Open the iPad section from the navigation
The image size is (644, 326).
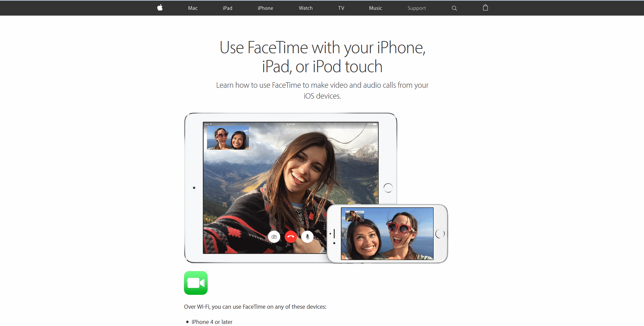tap(227, 8)
